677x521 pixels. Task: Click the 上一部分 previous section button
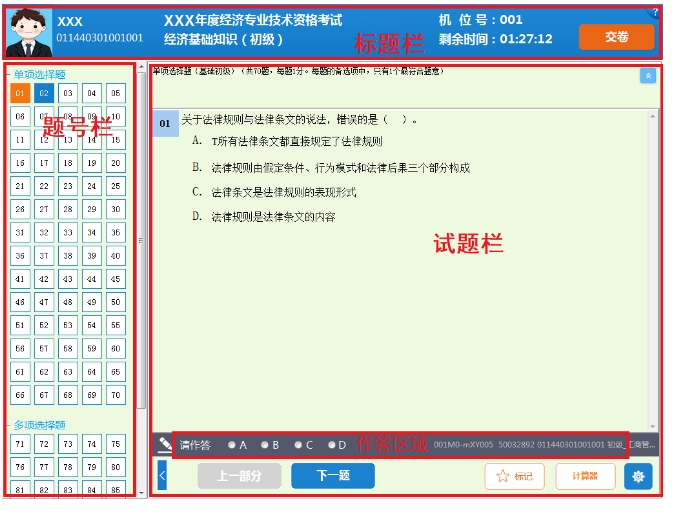(x=238, y=476)
